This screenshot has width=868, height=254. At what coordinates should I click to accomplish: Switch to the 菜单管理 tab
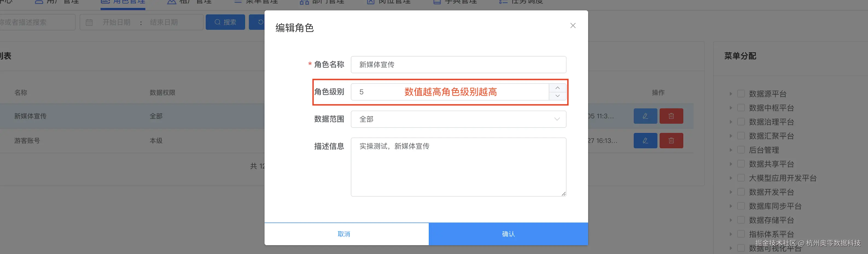pyautogui.click(x=256, y=2)
